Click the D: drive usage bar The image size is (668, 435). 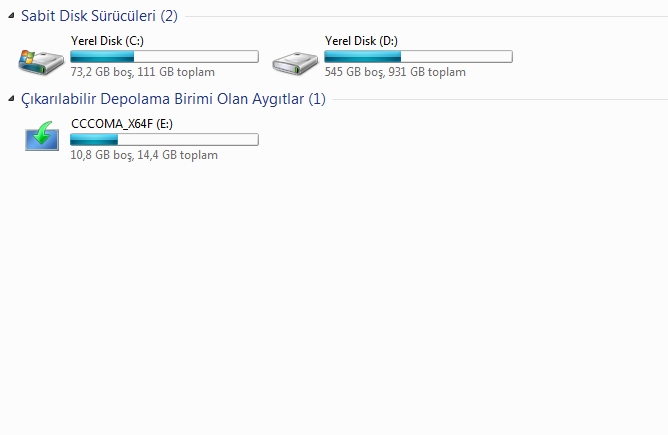point(418,57)
